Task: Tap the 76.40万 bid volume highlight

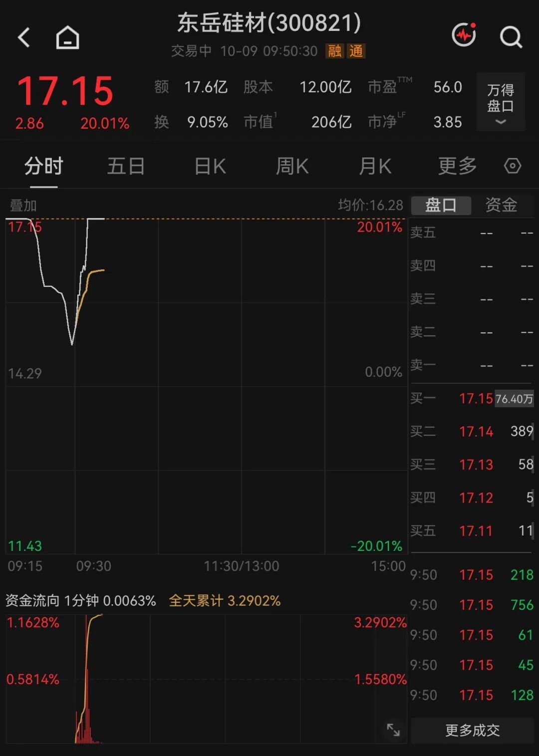Action: (x=514, y=399)
